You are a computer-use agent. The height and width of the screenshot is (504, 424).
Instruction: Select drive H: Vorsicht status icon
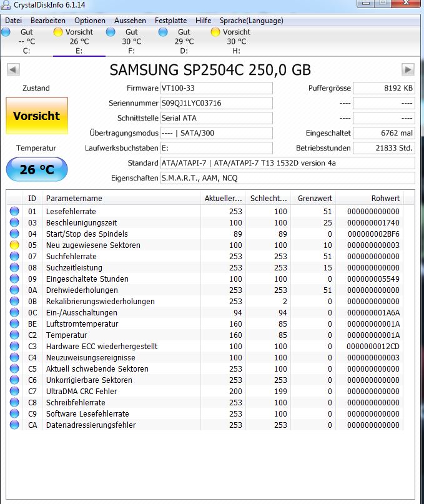coord(215,32)
